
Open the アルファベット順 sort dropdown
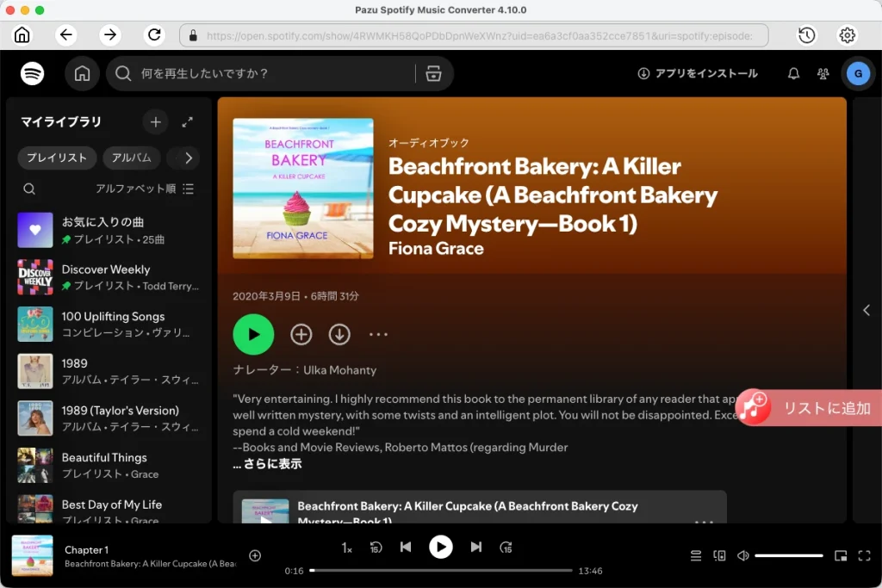(145, 189)
